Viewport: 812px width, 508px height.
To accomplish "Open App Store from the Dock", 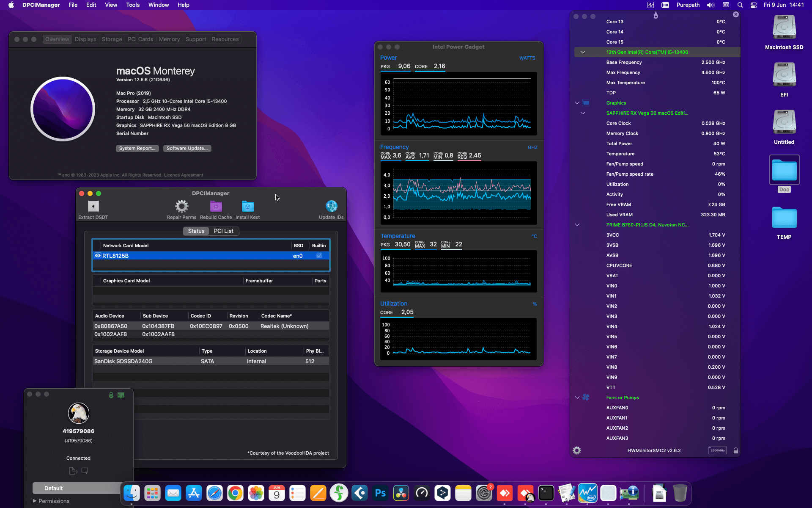I will pyautogui.click(x=194, y=493).
